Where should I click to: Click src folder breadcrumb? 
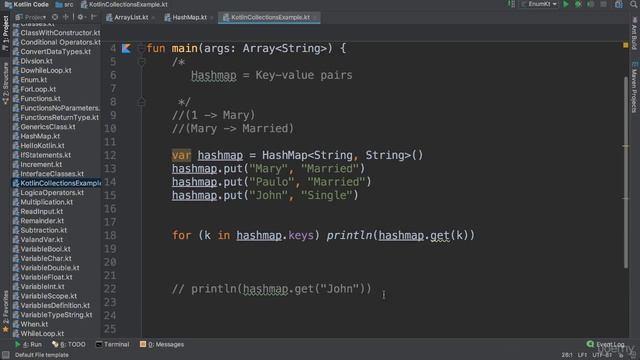pyautogui.click(x=64, y=4)
